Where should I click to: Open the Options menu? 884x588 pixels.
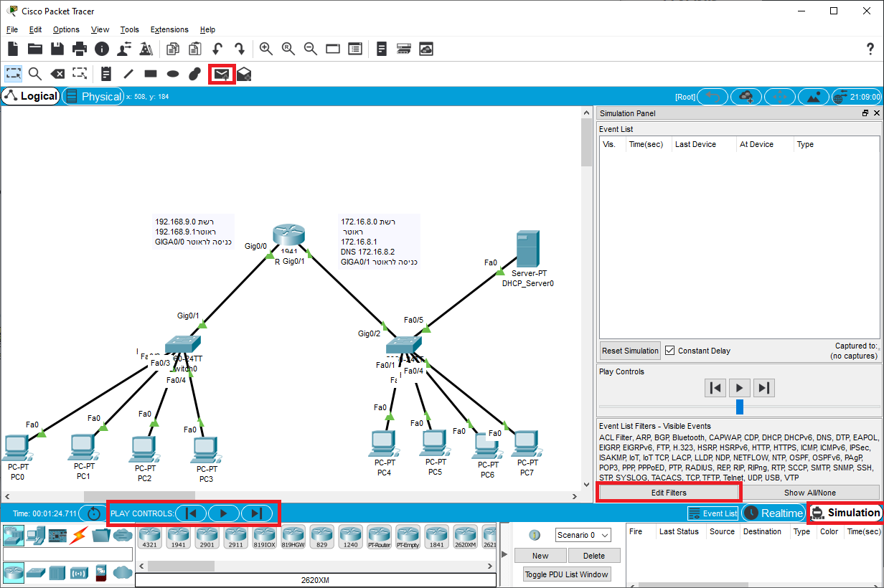pyautogui.click(x=66, y=29)
